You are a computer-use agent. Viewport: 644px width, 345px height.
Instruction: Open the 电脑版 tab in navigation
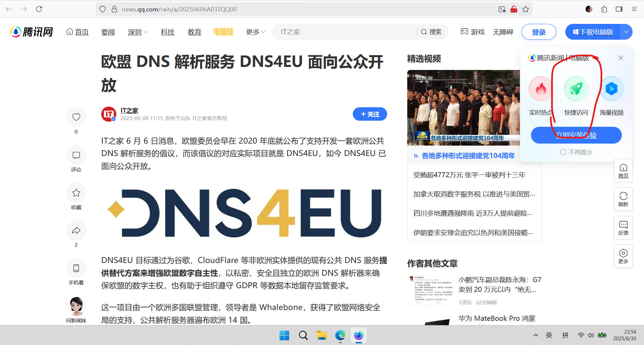coord(223,32)
